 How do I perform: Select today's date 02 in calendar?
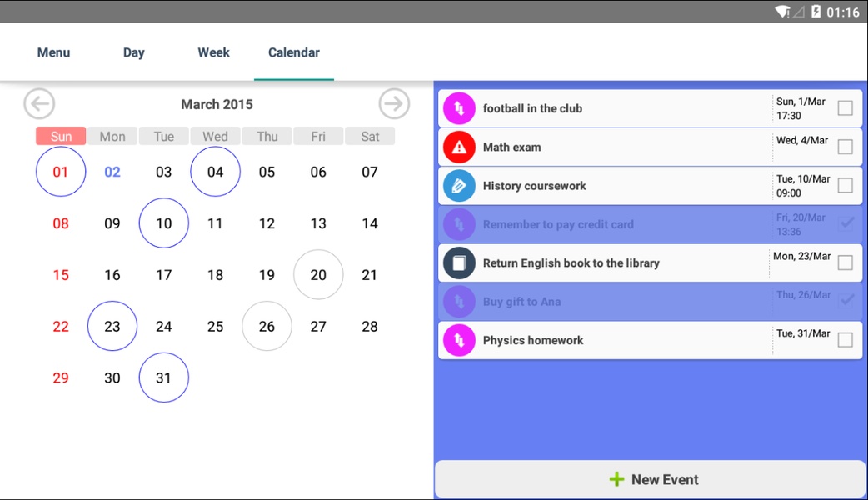tap(112, 172)
